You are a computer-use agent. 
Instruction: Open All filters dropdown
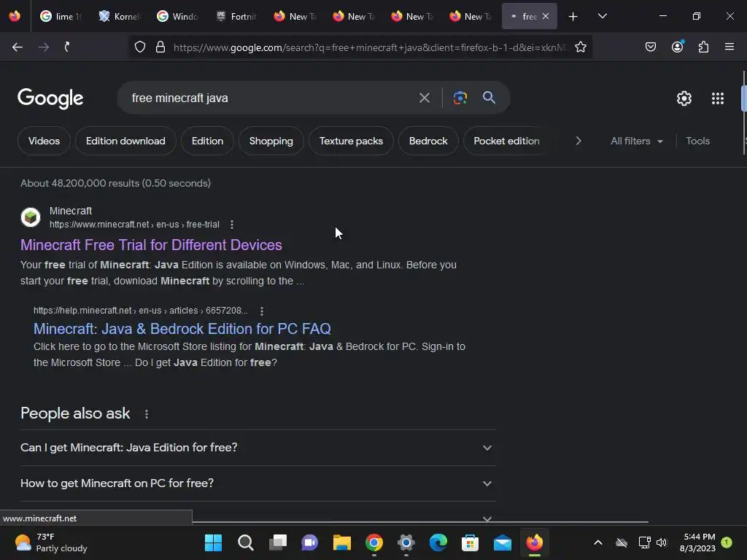636,141
